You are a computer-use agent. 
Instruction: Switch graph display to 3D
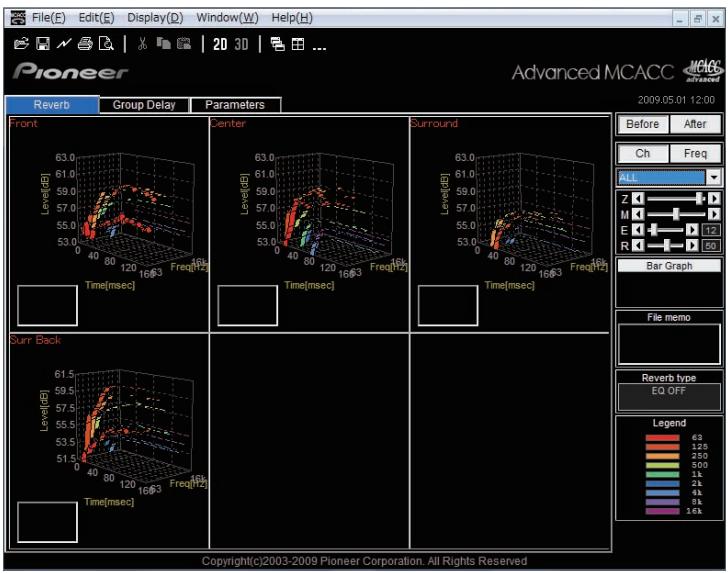tap(241, 45)
